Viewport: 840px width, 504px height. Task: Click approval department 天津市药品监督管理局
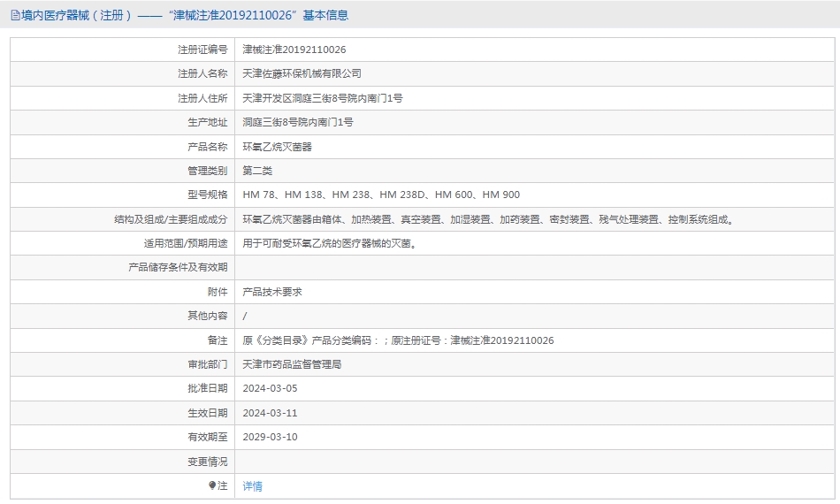[x=292, y=364]
